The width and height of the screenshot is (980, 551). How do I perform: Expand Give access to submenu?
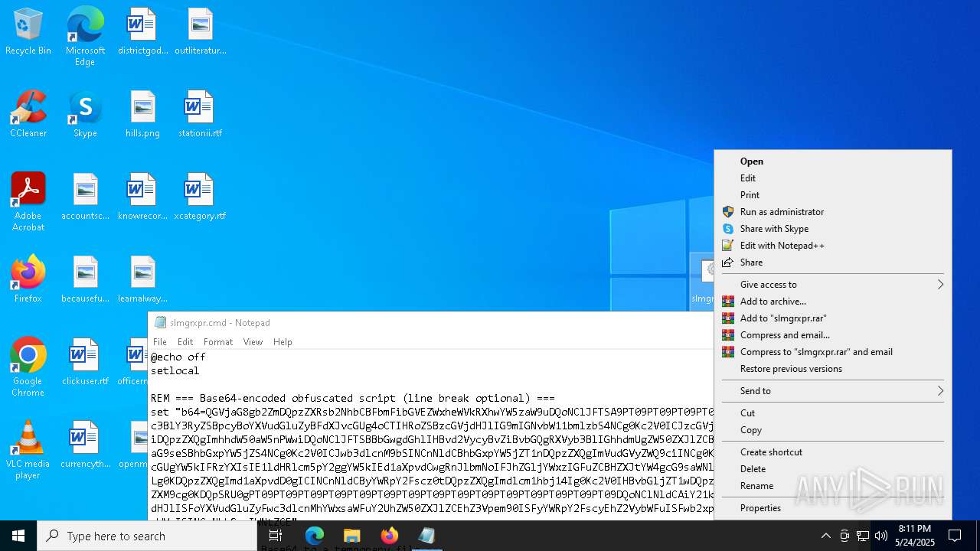[832, 285]
